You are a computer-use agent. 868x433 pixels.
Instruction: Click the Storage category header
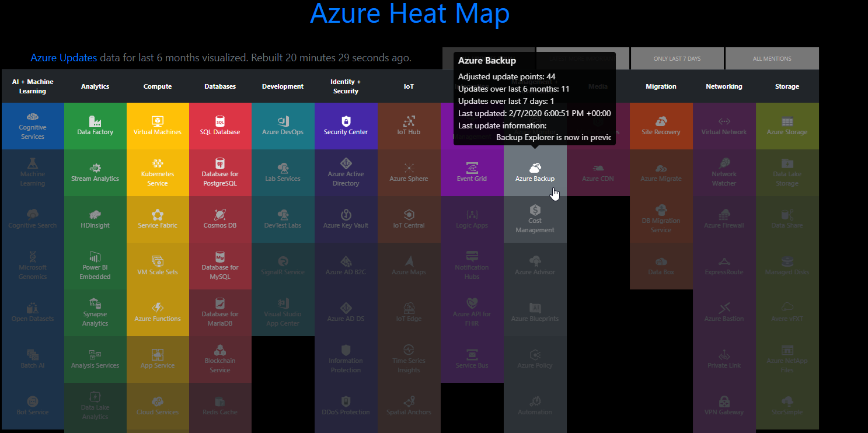point(787,86)
